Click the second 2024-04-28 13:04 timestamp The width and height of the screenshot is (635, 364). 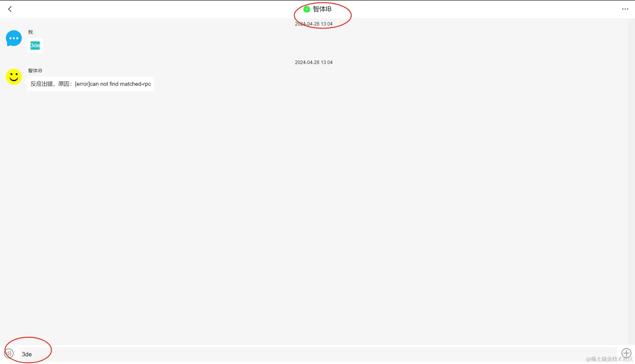point(314,62)
